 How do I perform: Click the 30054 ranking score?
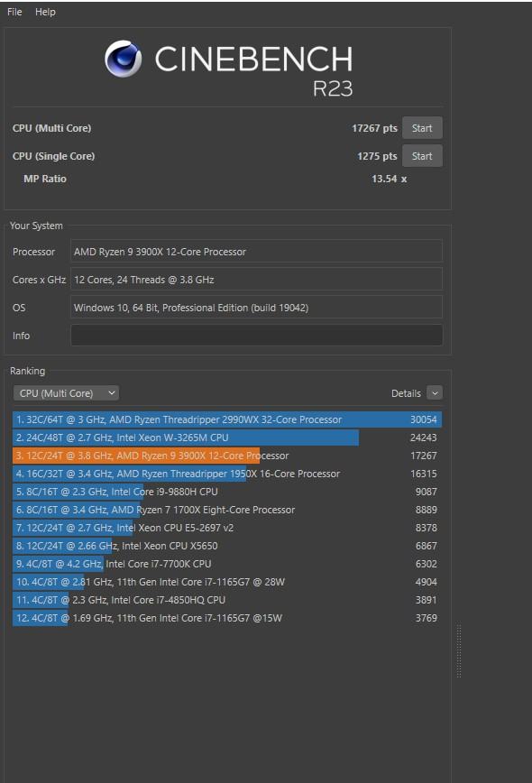point(423,419)
